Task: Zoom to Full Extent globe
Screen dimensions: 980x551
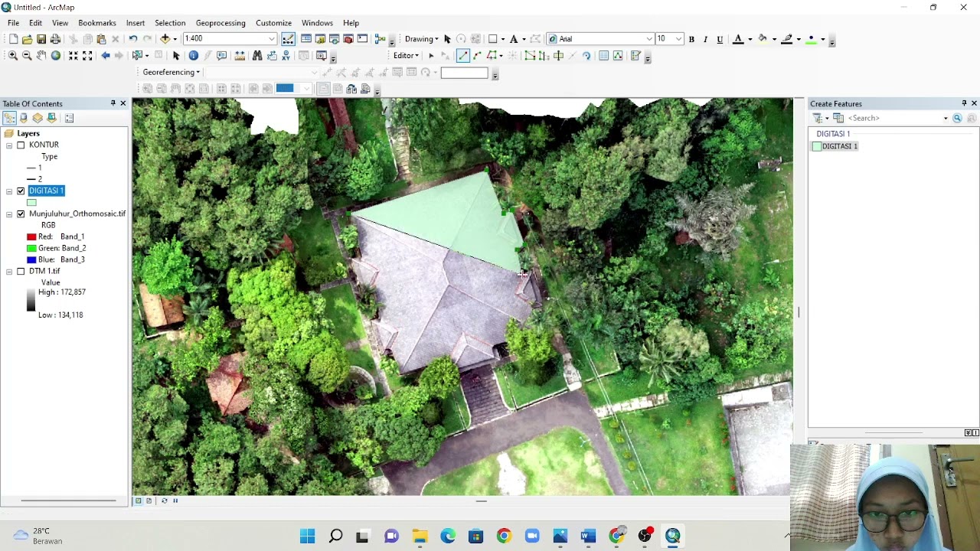Action: coord(55,56)
